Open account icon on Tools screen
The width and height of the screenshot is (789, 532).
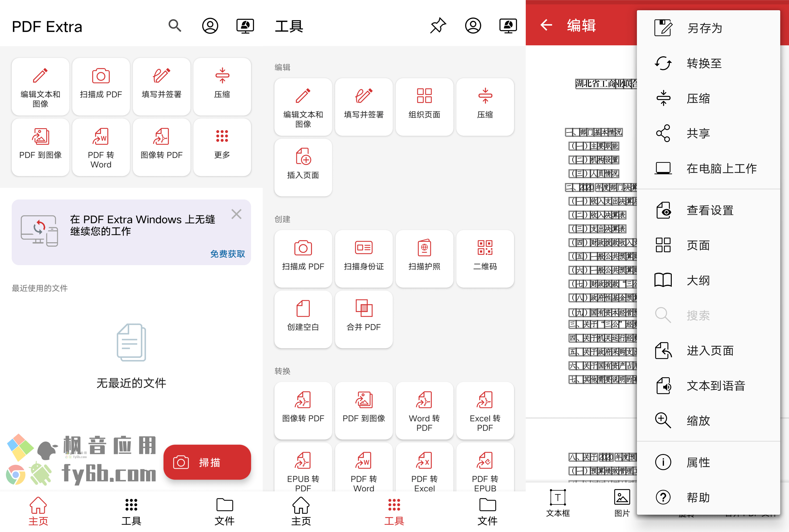click(x=473, y=26)
